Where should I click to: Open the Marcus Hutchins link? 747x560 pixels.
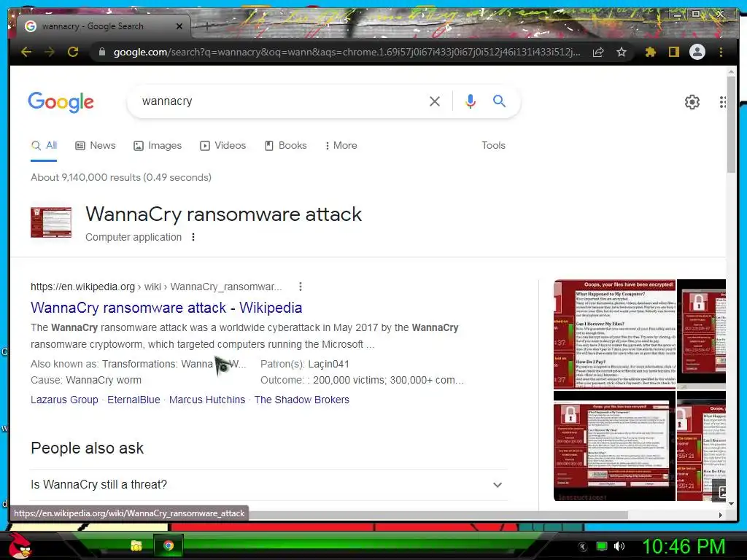point(207,400)
